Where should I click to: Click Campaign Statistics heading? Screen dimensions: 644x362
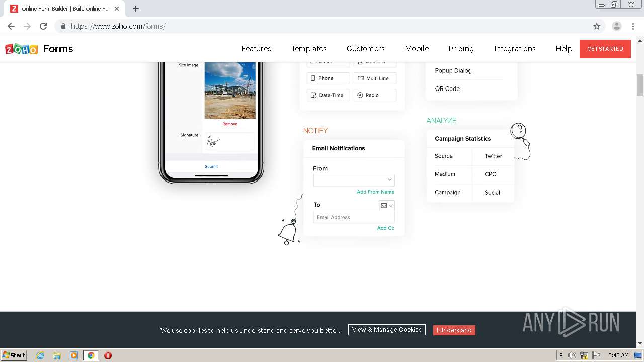[x=463, y=139]
